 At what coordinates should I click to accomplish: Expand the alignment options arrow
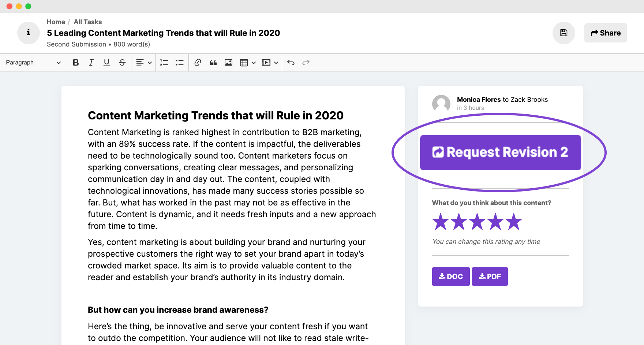pos(150,63)
